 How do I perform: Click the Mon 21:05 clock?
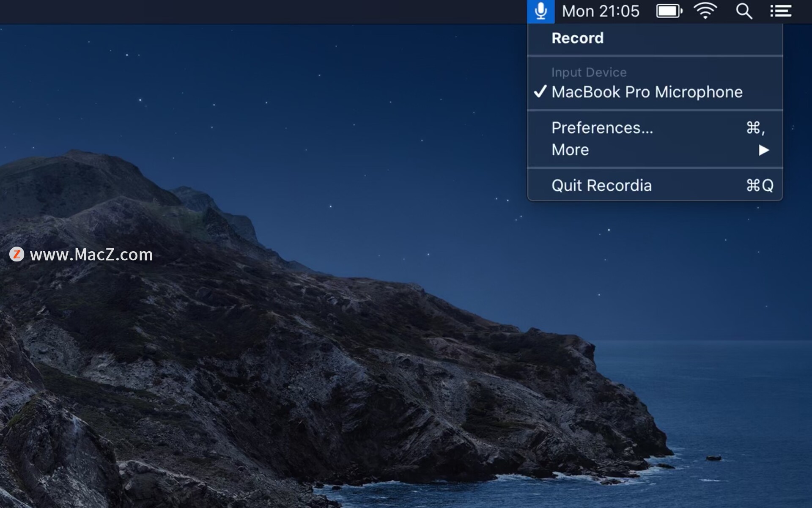coord(601,11)
